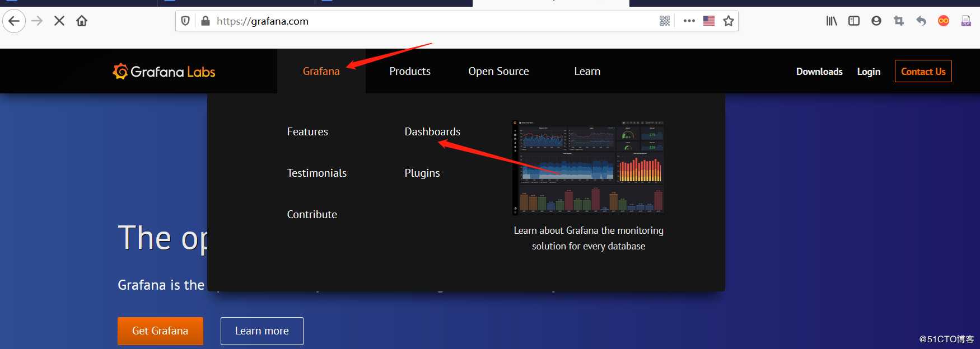Click the US flag icon in address bar
This screenshot has height=349, width=980.
click(x=709, y=21)
